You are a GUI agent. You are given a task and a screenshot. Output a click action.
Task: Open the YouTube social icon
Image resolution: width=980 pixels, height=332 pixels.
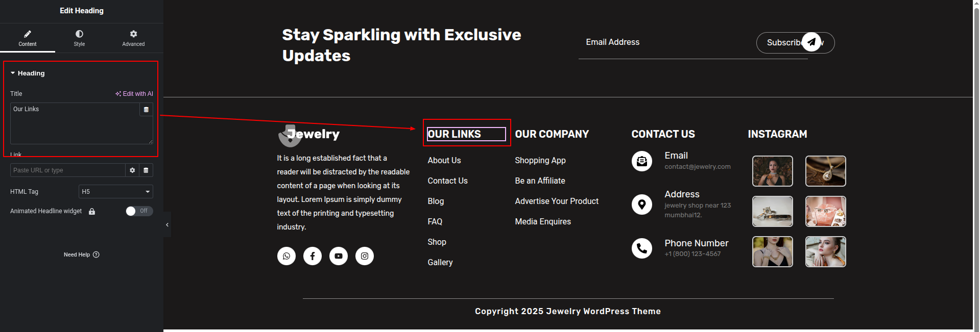click(x=339, y=256)
